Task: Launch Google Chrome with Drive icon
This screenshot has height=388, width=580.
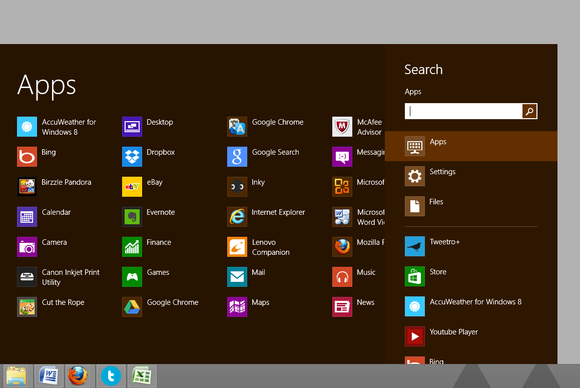Action: point(160,307)
